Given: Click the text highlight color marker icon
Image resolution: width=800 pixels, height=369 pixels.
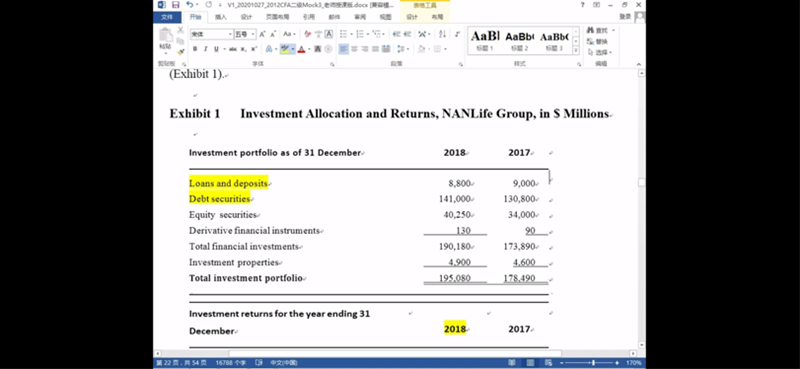Looking at the screenshot, I should pyautogui.click(x=285, y=49).
